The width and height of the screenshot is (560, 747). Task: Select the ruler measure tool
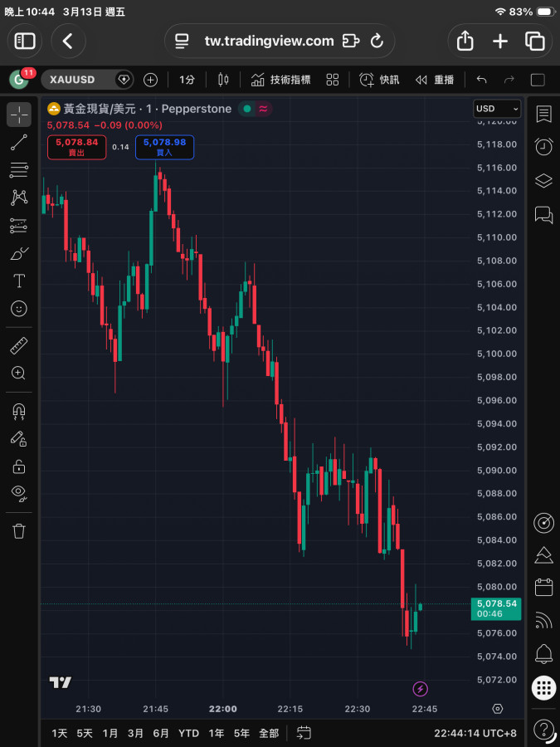(19, 346)
